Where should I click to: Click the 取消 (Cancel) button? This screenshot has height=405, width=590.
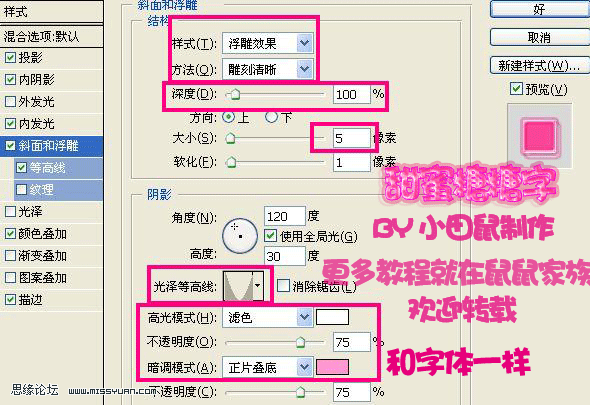(x=540, y=38)
